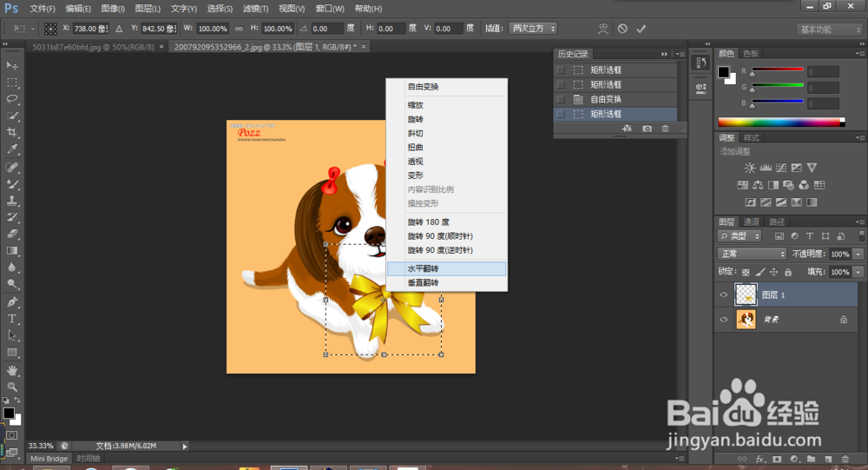
Task: Open Mini Bridge panel tab
Action: coord(49,459)
